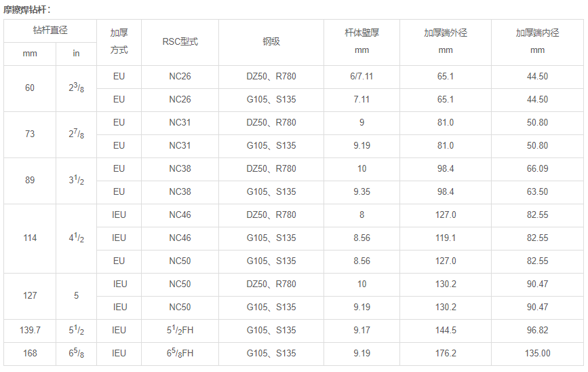This screenshot has width=588, height=372.
Task: Select the 114 mm diameter cell
Action: pyautogui.click(x=30, y=238)
